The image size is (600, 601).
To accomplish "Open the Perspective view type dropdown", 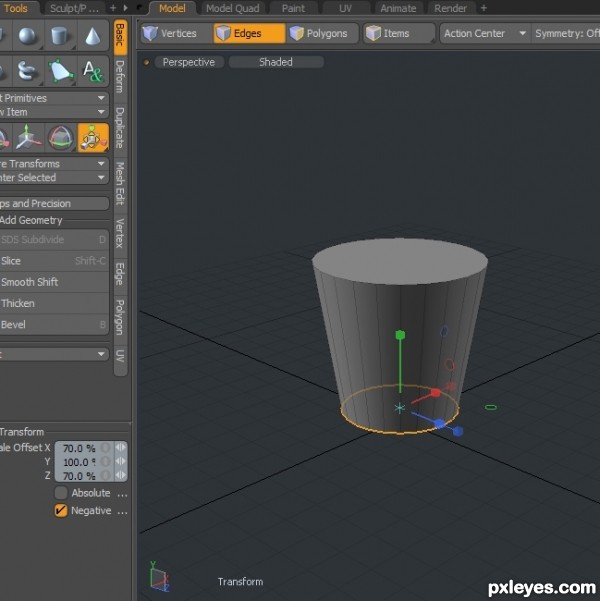I will (189, 62).
